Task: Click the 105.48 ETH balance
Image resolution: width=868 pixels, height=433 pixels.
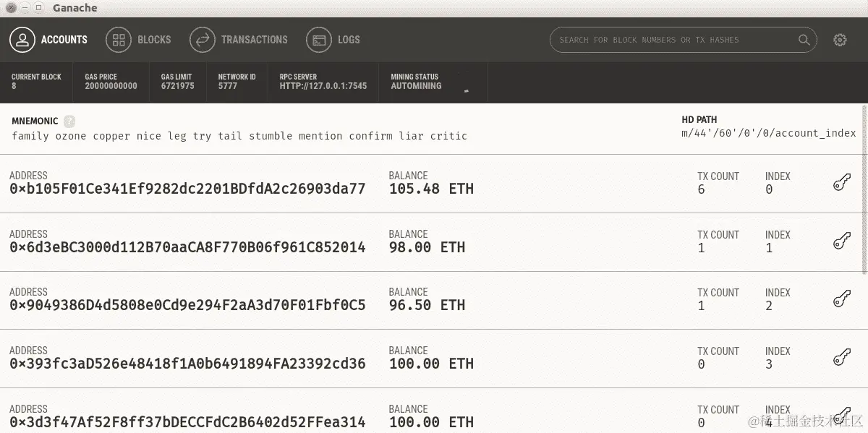Action: tap(431, 189)
